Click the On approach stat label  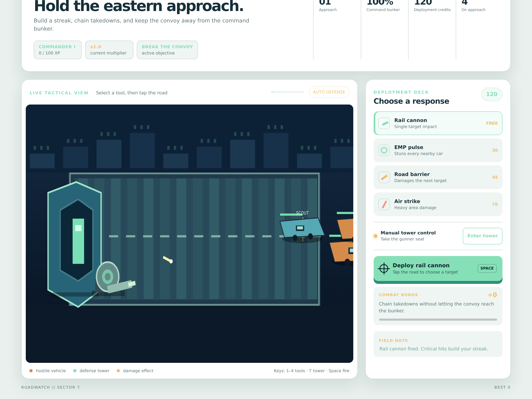point(473,10)
